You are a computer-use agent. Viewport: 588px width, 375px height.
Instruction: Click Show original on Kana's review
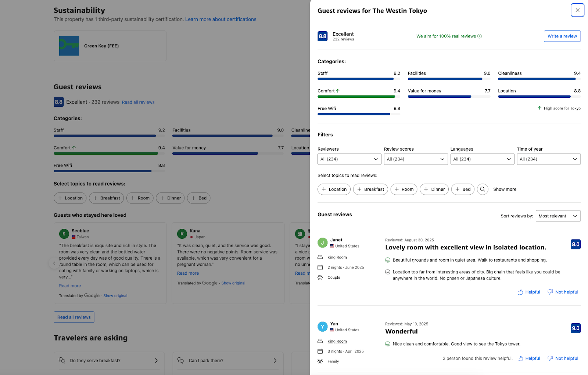[x=233, y=283]
